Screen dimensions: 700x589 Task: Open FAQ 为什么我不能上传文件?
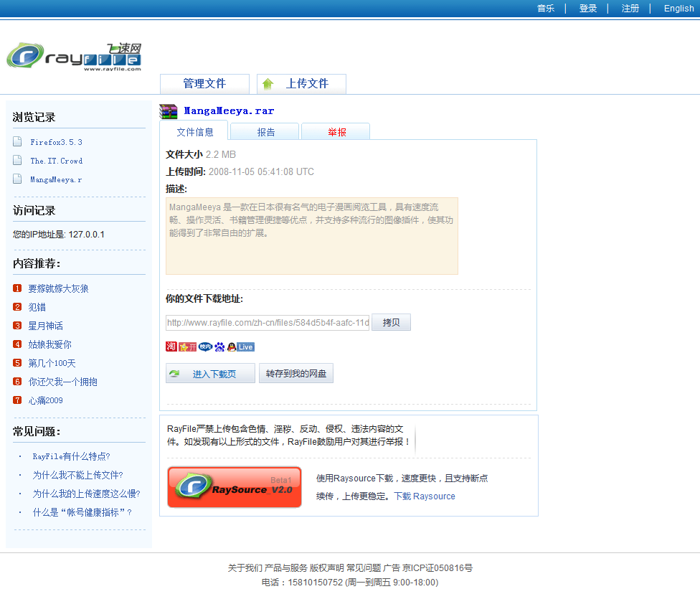[77, 475]
